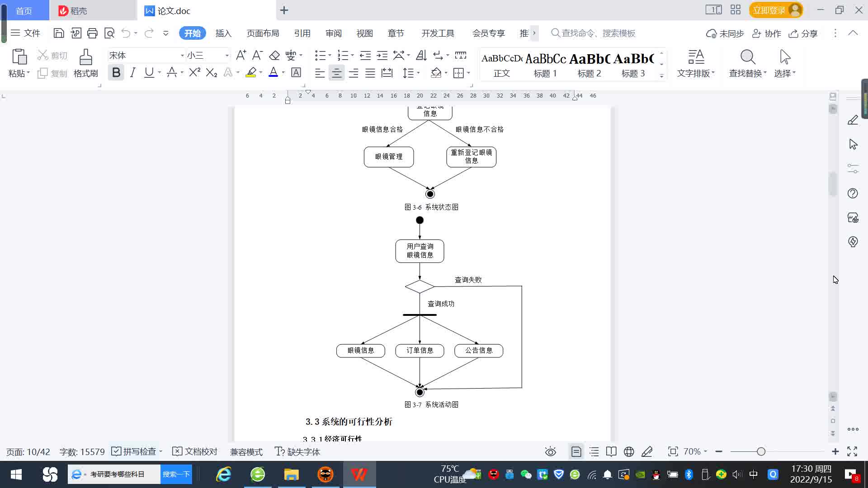Click the zoom slider handle
This screenshot has width=868, height=488.
click(x=761, y=451)
